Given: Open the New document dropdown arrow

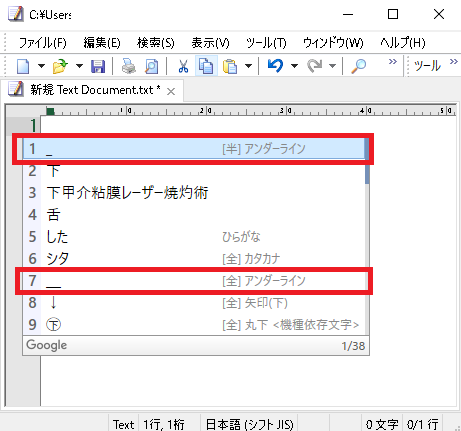Looking at the screenshot, I should coord(41,66).
